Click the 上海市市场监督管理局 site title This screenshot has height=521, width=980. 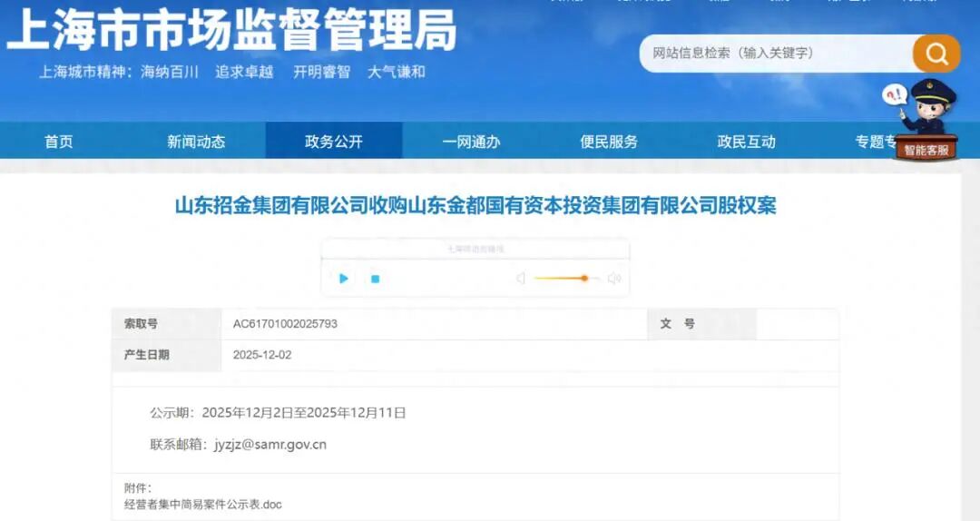tap(231, 31)
